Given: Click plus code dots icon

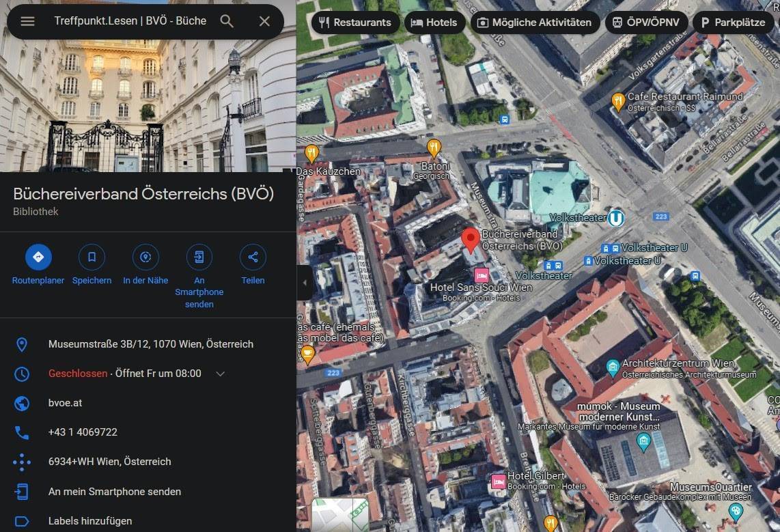Looking at the screenshot, I should click(22, 462).
